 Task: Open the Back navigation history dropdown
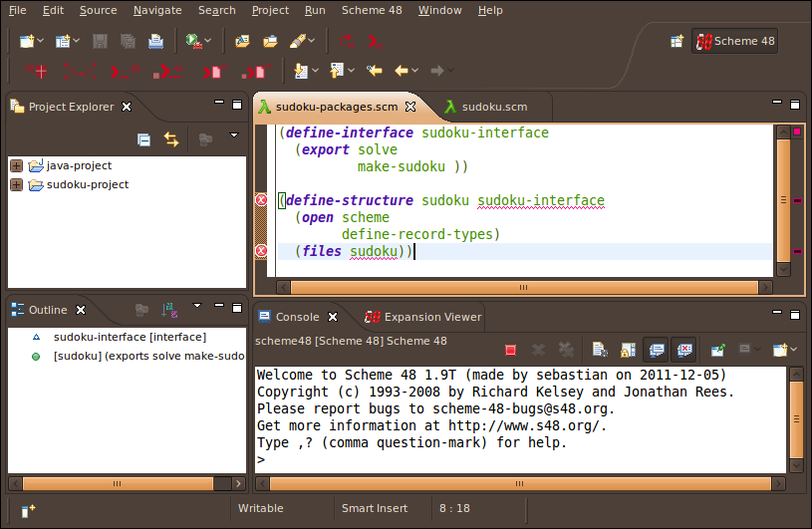[414, 71]
